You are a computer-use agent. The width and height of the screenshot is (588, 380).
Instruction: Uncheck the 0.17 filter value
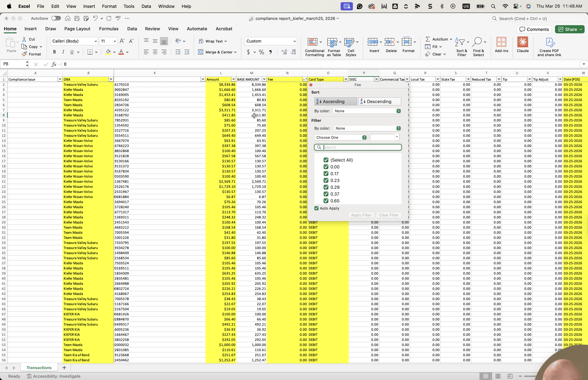tap(326, 174)
